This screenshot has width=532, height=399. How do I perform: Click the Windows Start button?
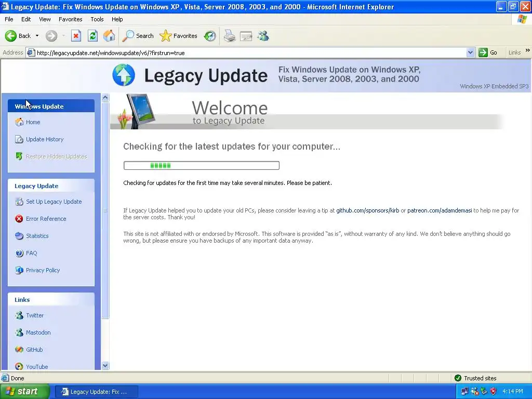pos(25,392)
